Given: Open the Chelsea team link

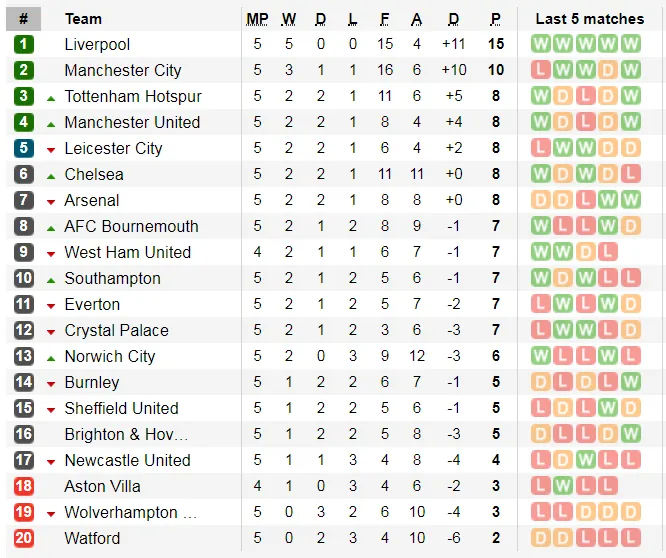Looking at the screenshot, I should pyautogui.click(x=94, y=174).
